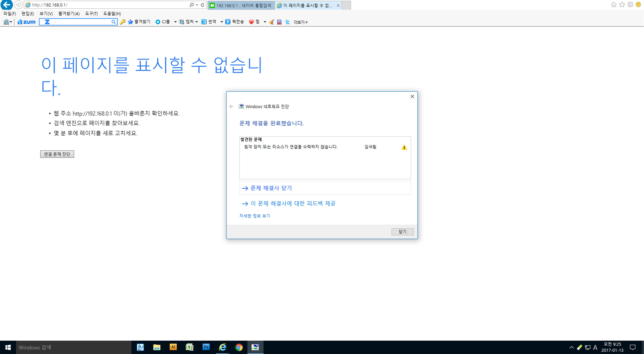
Task: Open 자세한 정보 보기 link
Action: [x=255, y=216]
